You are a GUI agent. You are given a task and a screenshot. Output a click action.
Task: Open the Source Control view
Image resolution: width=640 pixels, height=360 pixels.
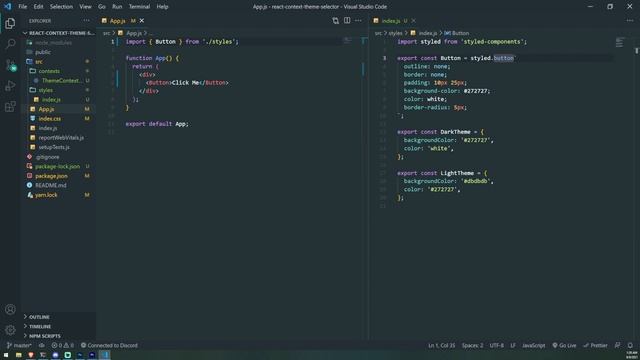pos(10,65)
